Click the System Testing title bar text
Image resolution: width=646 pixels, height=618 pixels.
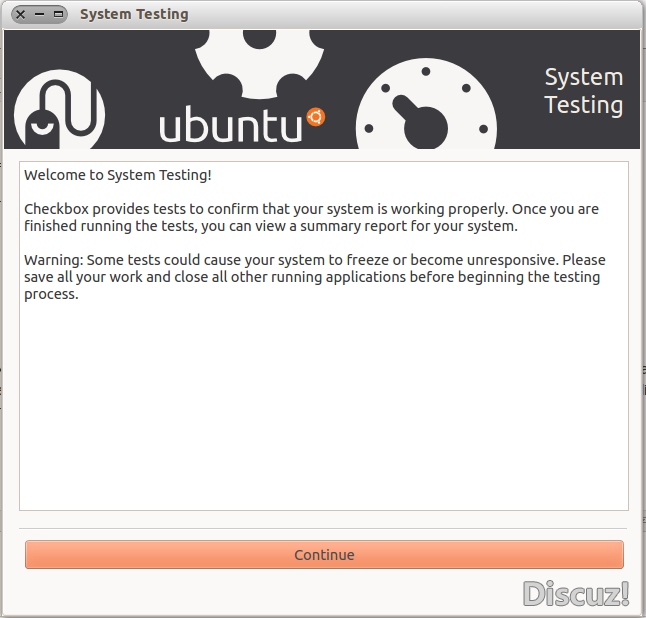[x=134, y=14]
